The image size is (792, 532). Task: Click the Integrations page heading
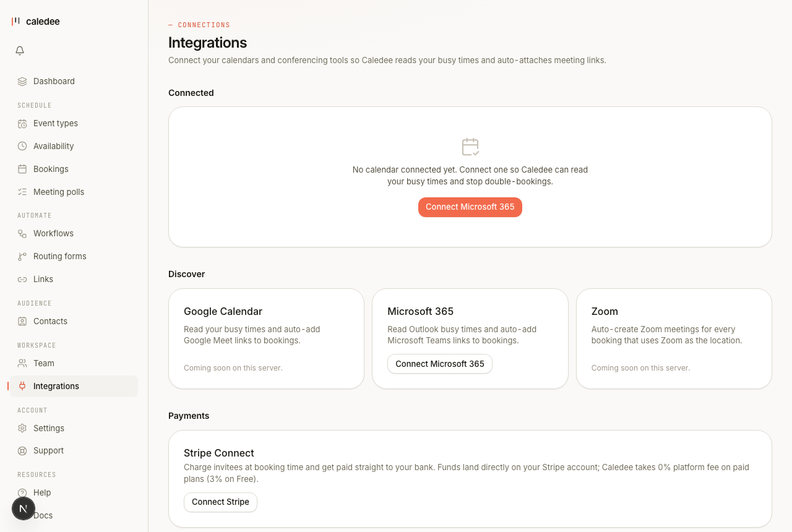[208, 43]
